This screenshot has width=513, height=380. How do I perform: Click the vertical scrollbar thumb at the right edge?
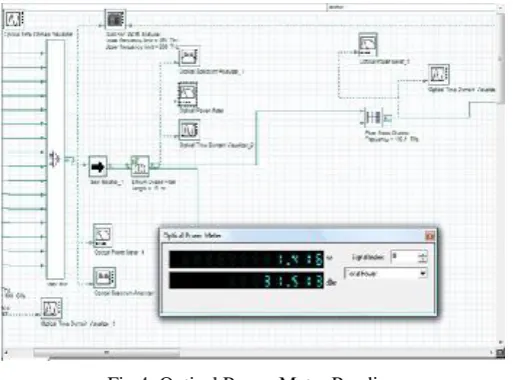click(x=500, y=58)
